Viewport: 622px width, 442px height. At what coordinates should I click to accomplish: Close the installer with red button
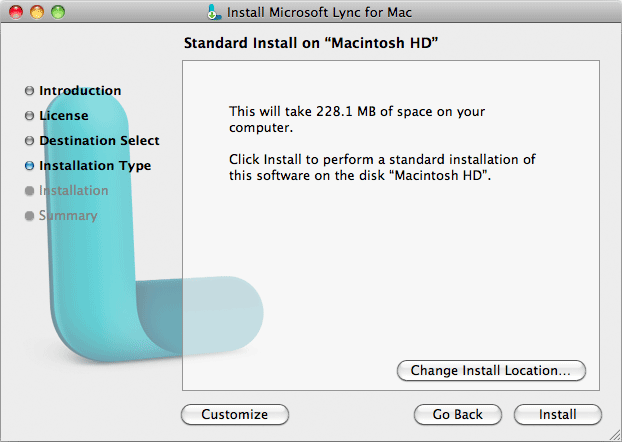click(x=16, y=12)
